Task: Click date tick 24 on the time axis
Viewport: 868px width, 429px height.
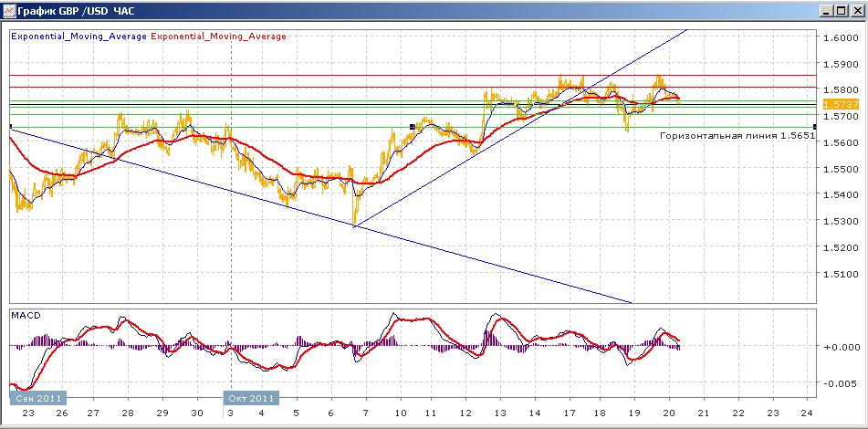Action: (807, 413)
